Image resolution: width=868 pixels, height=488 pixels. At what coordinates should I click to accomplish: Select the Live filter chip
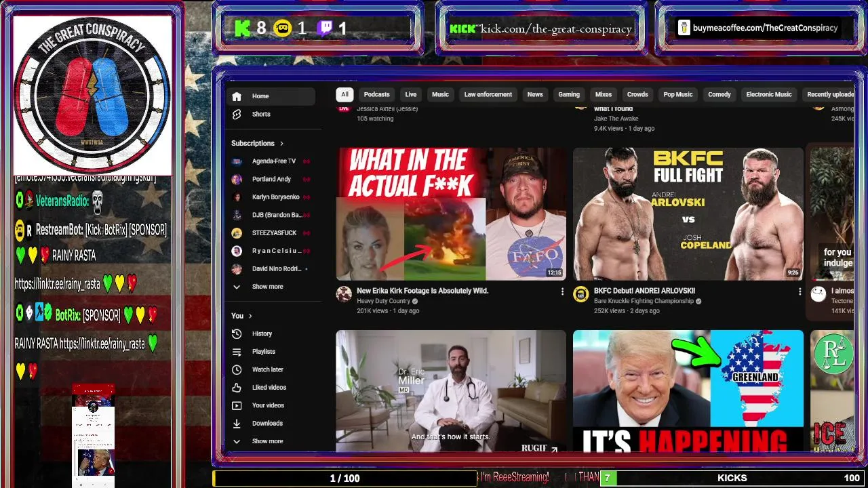[411, 95]
